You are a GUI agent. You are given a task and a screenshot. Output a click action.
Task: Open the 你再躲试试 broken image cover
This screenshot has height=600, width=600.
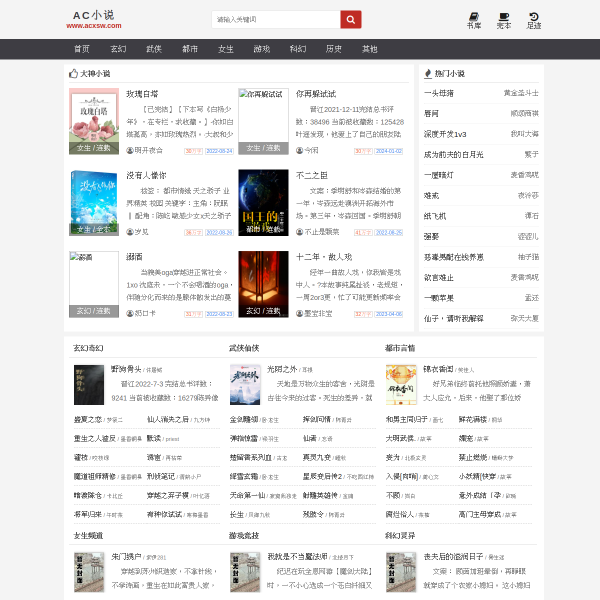263,121
